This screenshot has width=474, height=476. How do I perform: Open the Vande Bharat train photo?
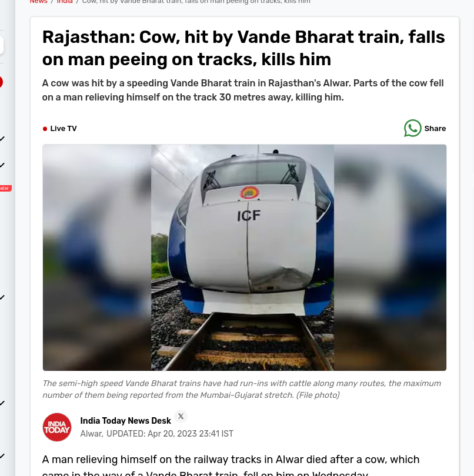244,257
